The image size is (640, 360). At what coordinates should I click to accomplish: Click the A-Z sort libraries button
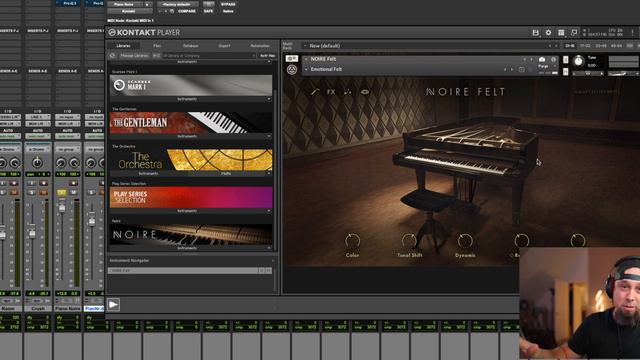156,56
